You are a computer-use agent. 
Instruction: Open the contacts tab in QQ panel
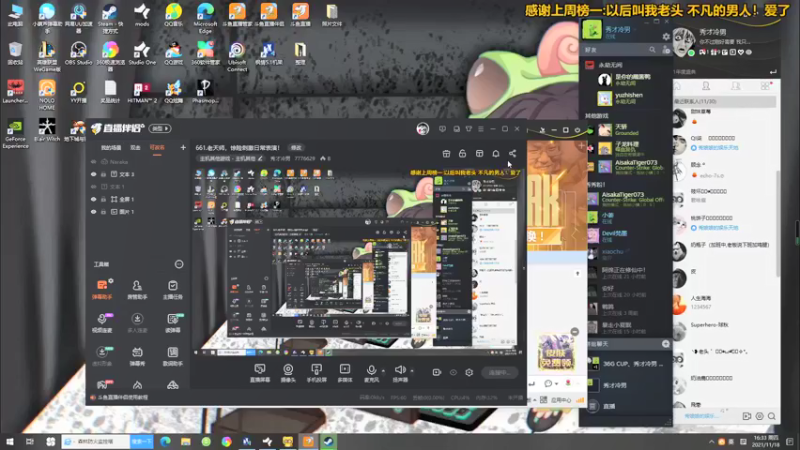click(706, 86)
